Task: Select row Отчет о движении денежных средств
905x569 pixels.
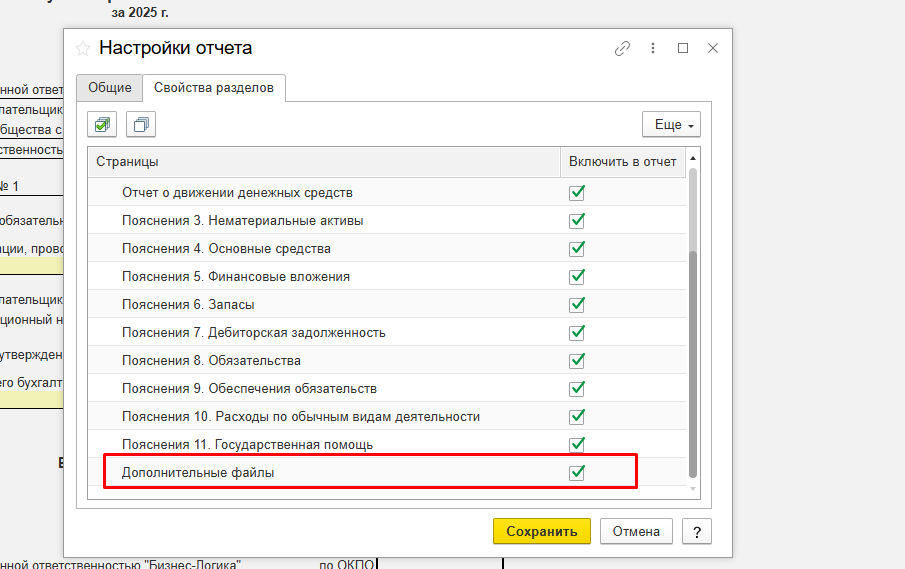Action: pyautogui.click(x=387, y=193)
